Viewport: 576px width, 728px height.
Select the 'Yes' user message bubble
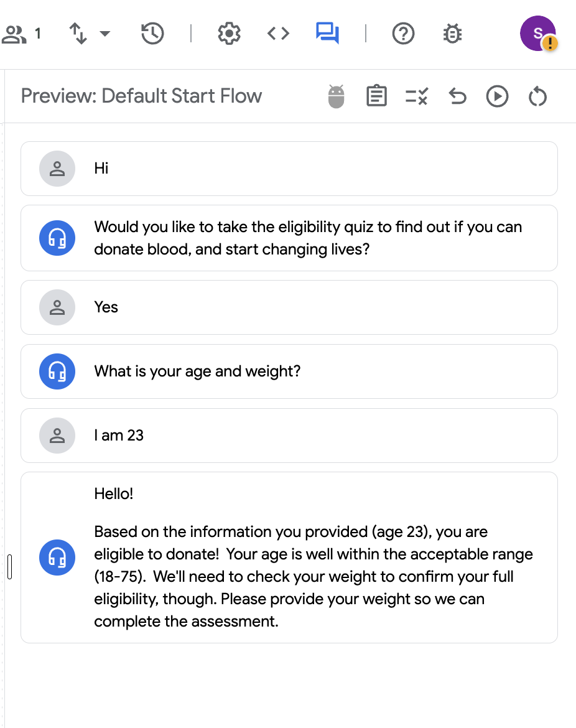point(289,307)
